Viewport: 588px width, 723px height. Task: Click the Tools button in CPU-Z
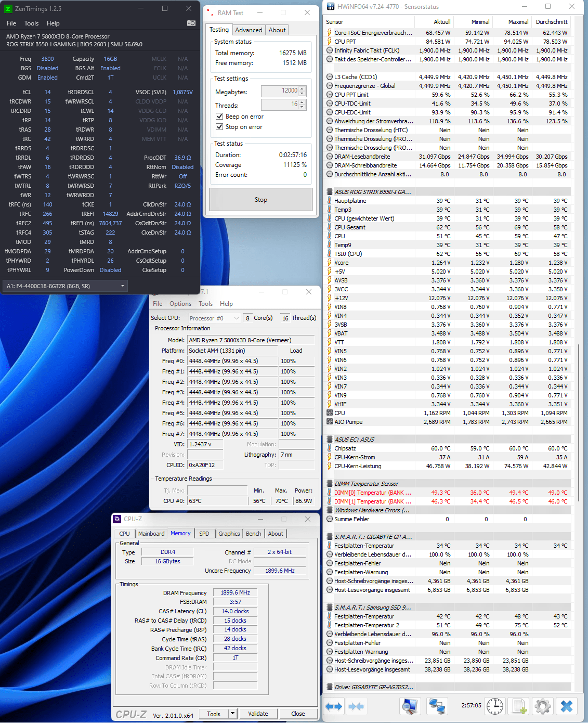[214, 714]
